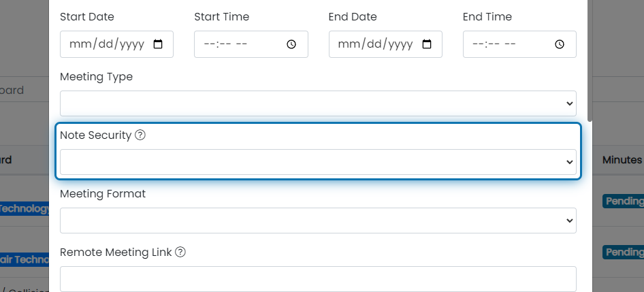The width and height of the screenshot is (644, 292).
Task: Expand the Note Security dropdown
Action: (319, 162)
